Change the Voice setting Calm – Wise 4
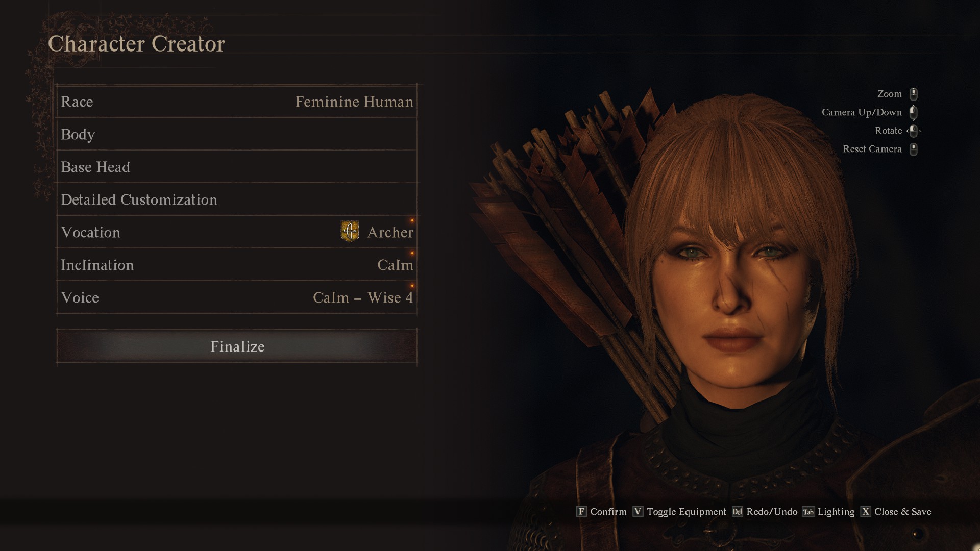This screenshot has height=551, width=980. [237, 297]
